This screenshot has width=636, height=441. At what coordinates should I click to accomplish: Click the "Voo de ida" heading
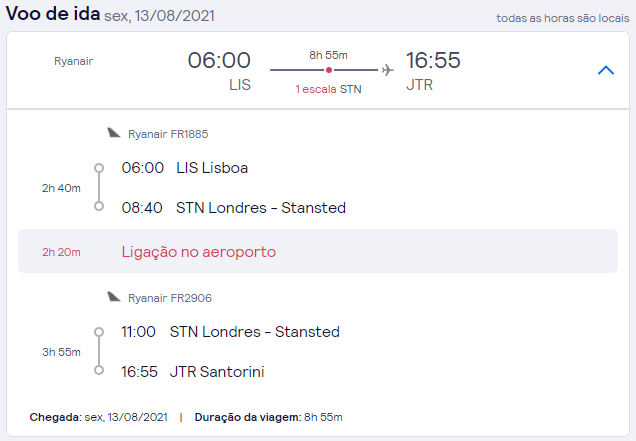click(53, 15)
